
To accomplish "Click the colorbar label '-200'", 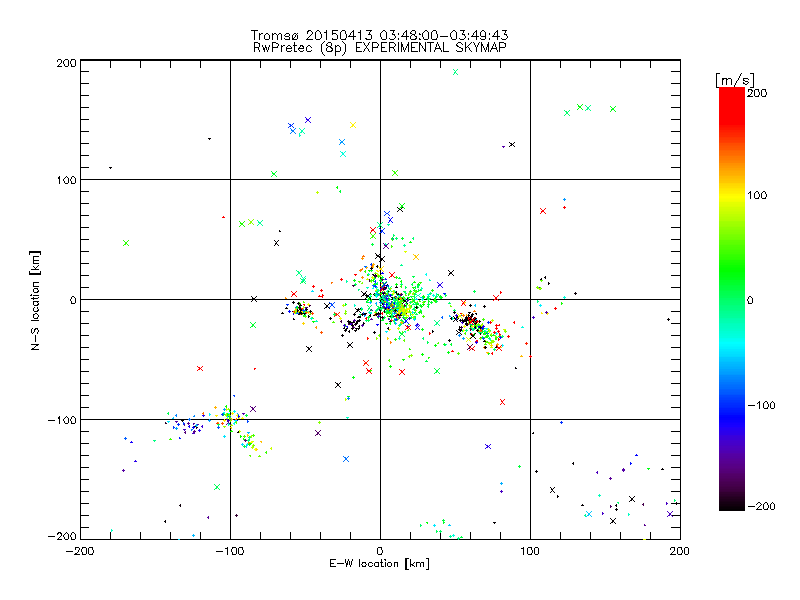I will pyautogui.click(x=761, y=506).
